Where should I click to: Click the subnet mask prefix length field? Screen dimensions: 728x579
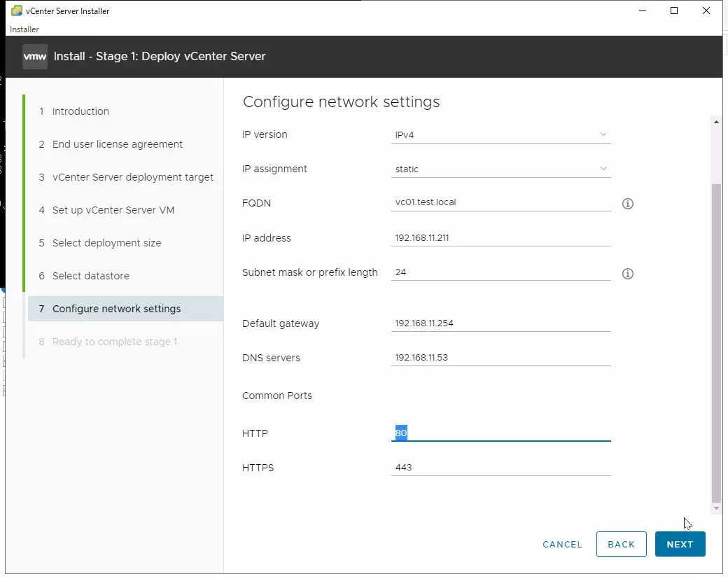(500, 272)
